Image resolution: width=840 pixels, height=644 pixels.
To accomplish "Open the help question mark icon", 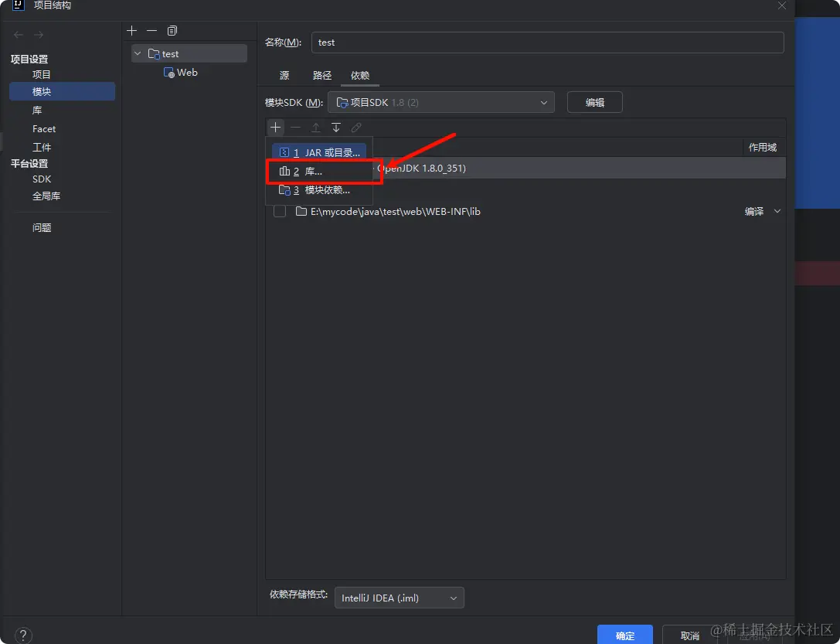I will pos(23,635).
